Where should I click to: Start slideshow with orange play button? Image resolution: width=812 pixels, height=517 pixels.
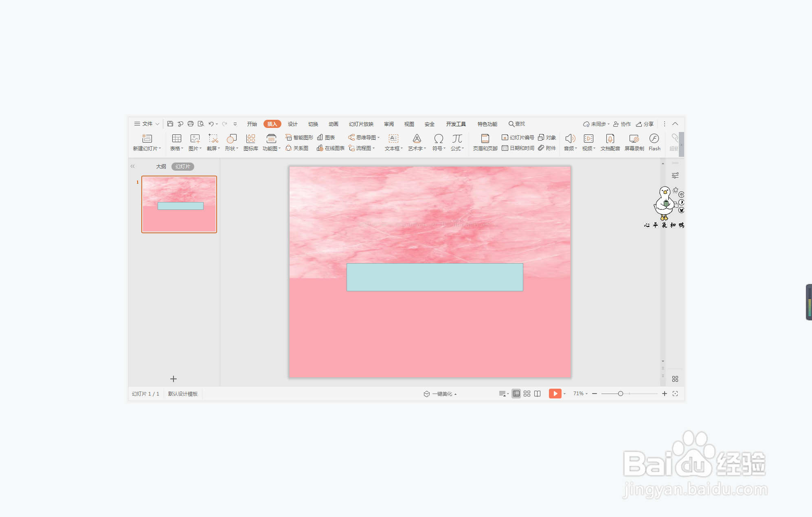click(555, 394)
